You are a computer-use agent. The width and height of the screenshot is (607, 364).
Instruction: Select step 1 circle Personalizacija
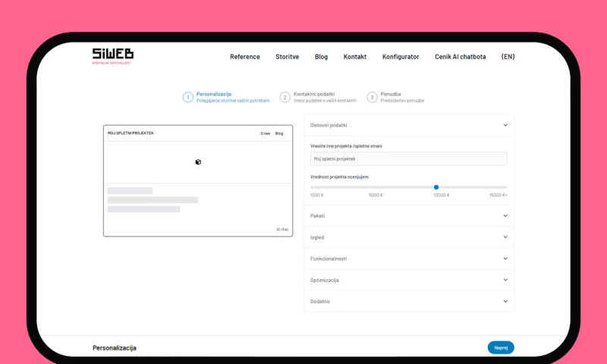pos(187,97)
